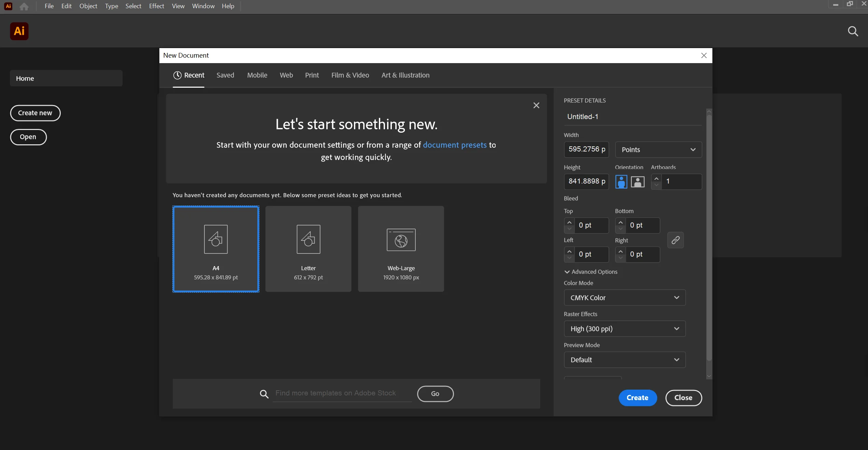Click the A4 preset document icon
The width and height of the screenshot is (868, 450).
pyautogui.click(x=216, y=239)
